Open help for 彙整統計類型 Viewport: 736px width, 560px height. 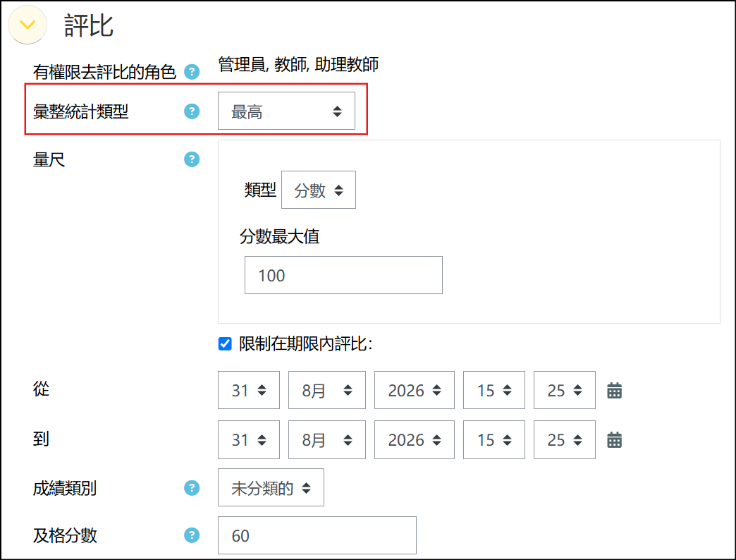192,111
